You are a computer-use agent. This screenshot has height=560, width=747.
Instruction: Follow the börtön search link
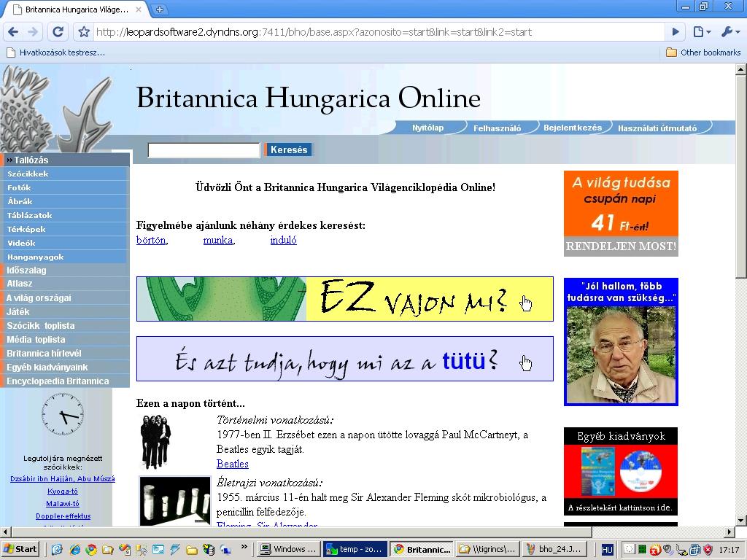pyautogui.click(x=151, y=240)
